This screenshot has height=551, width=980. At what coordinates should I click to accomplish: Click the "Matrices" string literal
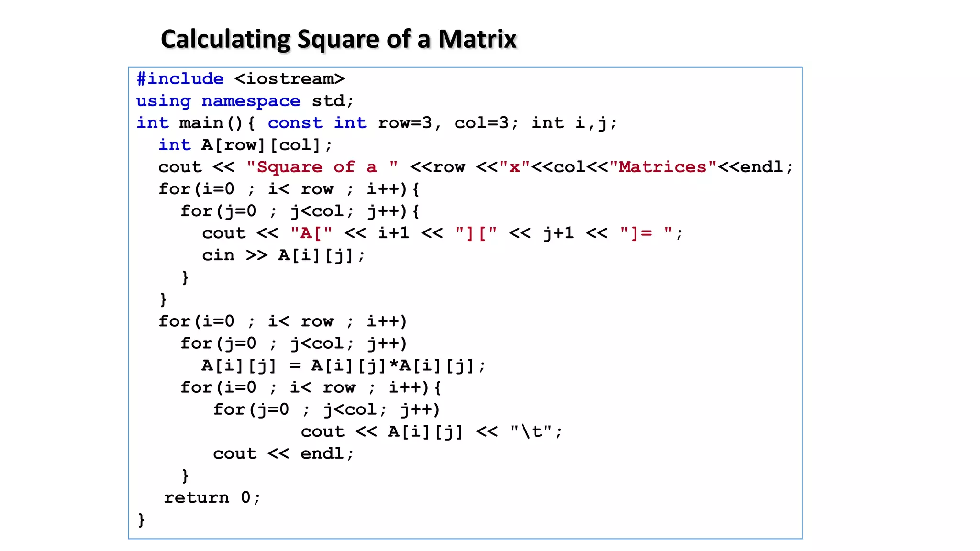click(663, 167)
